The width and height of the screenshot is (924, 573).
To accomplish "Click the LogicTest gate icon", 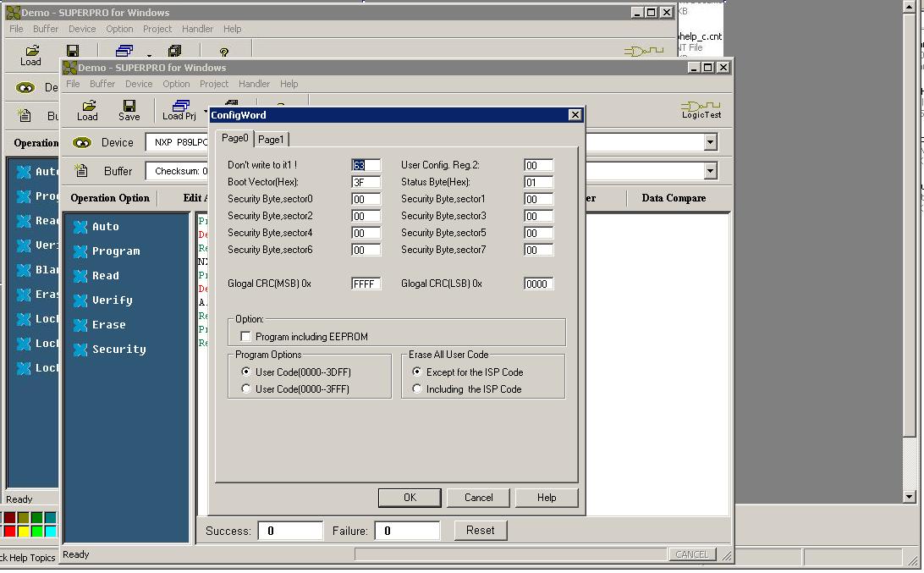I will (701, 109).
